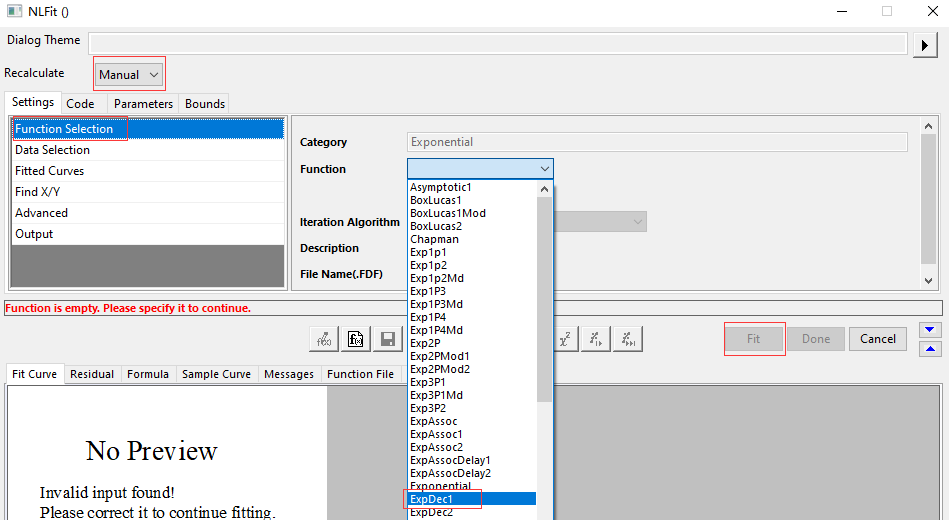Click the function list scrollbar thumb

point(544,299)
